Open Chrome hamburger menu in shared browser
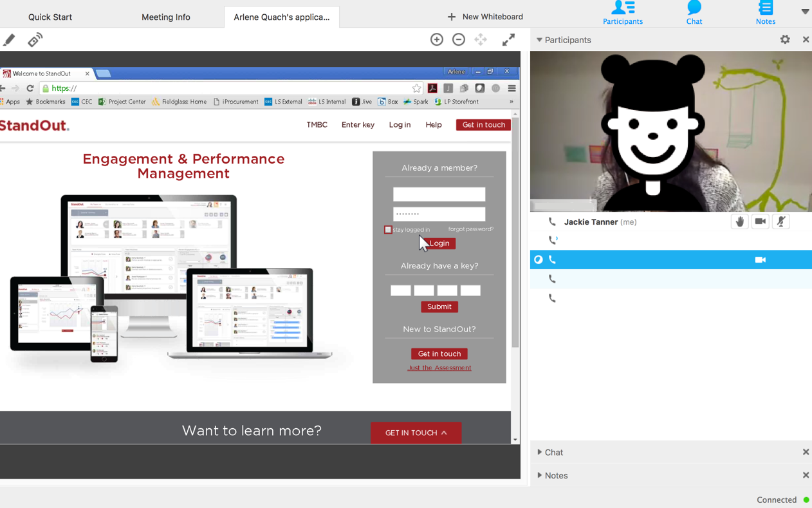Image resolution: width=812 pixels, height=508 pixels. pyautogui.click(x=512, y=88)
